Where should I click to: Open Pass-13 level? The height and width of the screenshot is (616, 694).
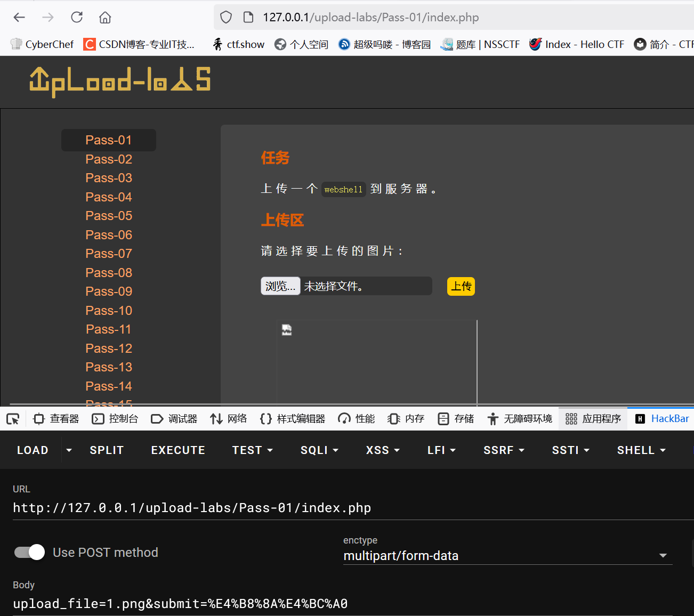click(x=109, y=367)
